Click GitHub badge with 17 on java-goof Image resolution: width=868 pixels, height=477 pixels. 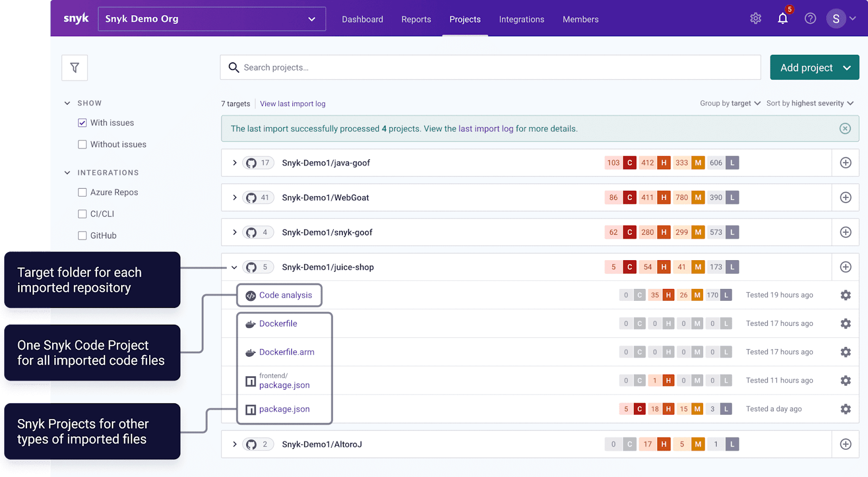point(258,163)
